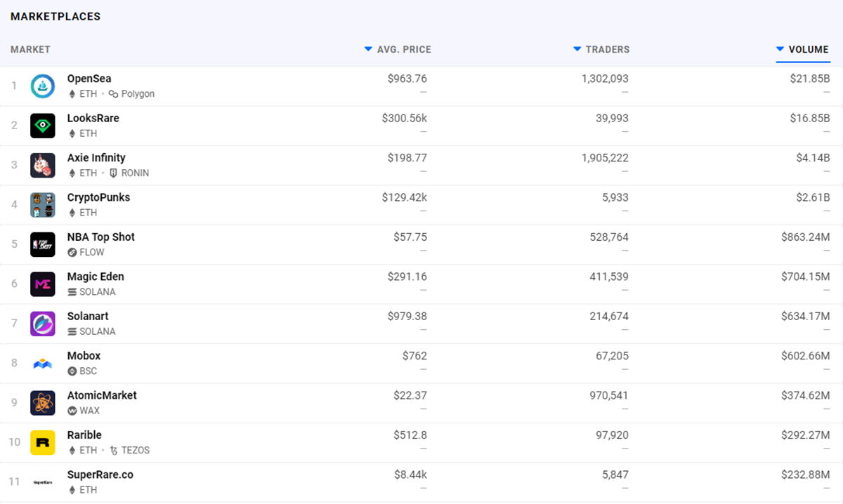Viewport: 843px width, 504px height.
Task: Click the ETH diamond icon under Rarible
Action: click(x=72, y=451)
